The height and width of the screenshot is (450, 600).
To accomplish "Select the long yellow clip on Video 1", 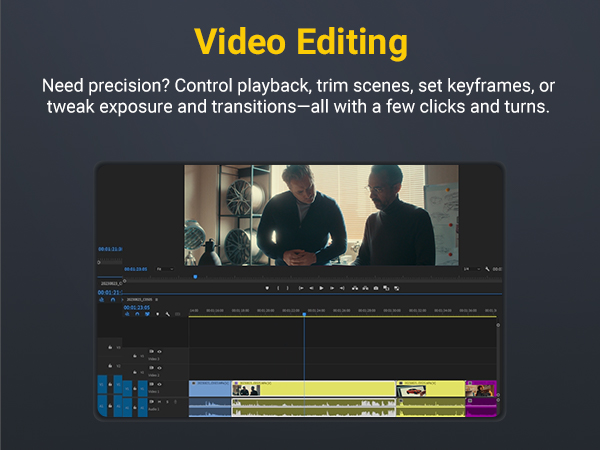I will point(314,388).
